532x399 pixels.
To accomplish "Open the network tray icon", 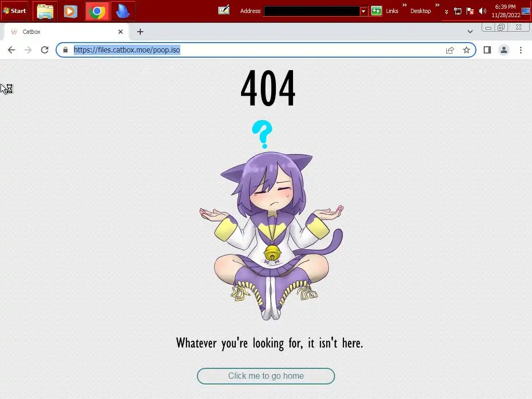I will click(x=457, y=11).
